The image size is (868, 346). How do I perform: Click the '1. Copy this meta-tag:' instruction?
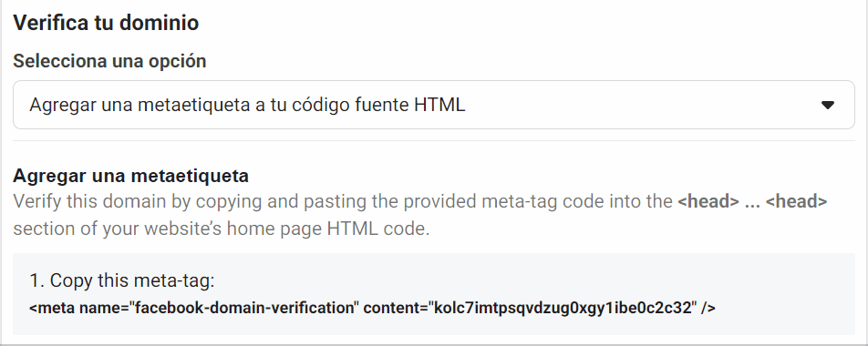click(122, 280)
